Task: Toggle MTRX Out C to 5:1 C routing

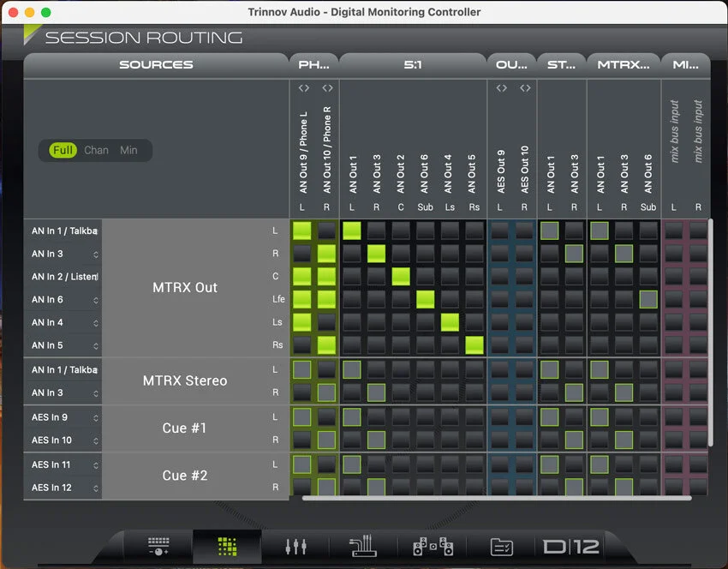Action: coord(401,277)
